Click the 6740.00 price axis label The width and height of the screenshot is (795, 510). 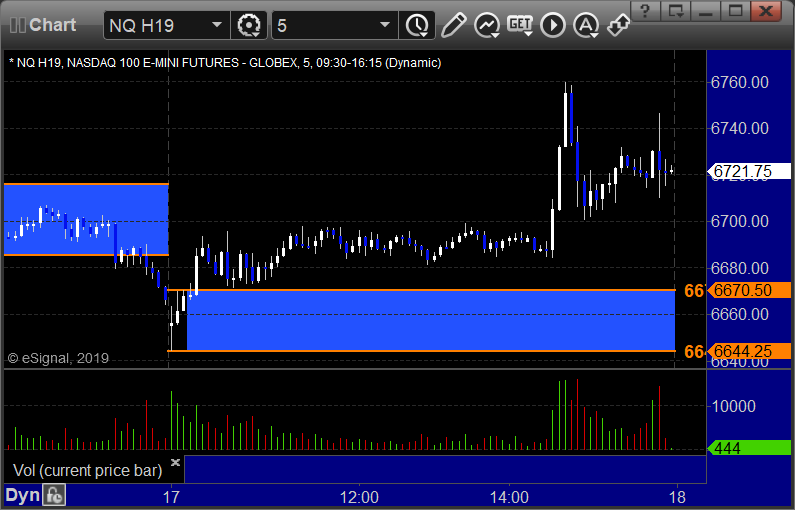[740, 129]
